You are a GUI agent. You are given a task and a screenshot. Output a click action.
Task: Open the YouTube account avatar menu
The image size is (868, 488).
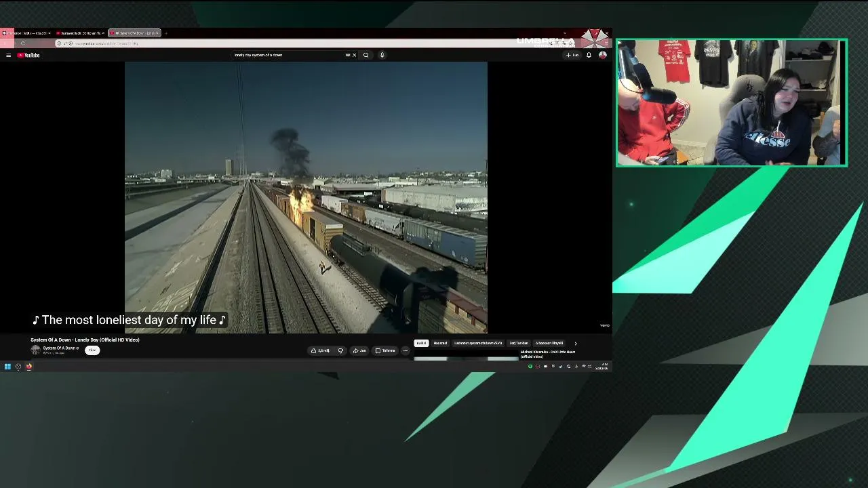pyautogui.click(x=602, y=55)
